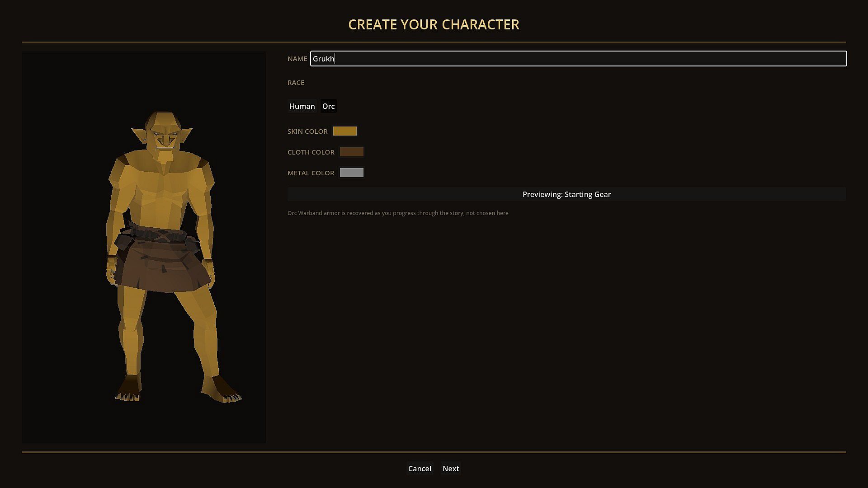Screen dimensions: 868x488
Task: Click the orc's head in the preview
Action: [163, 131]
